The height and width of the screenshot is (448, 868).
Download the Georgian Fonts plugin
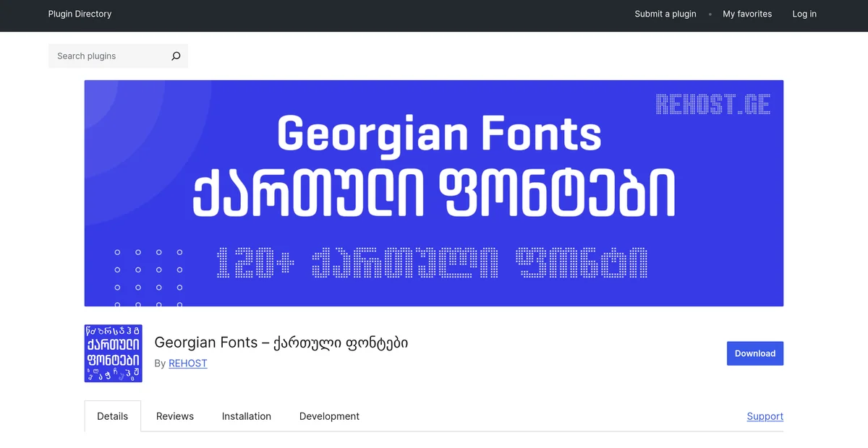click(755, 353)
